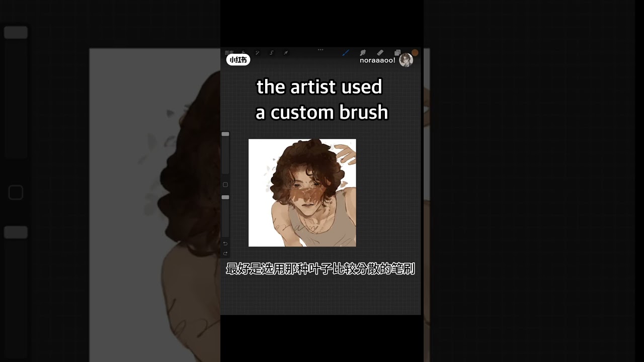The height and width of the screenshot is (362, 644).
Task: Open the Adjustments magic wand menu
Action: click(258, 52)
